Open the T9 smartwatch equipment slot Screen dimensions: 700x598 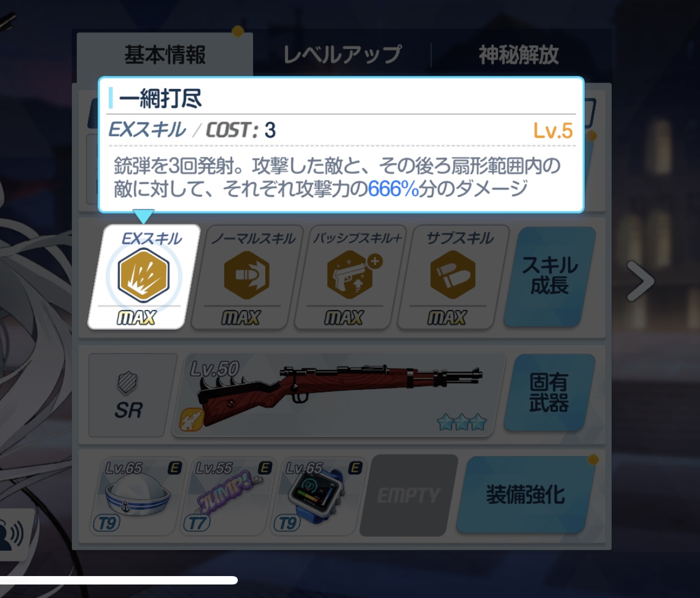pyautogui.click(x=319, y=495)
